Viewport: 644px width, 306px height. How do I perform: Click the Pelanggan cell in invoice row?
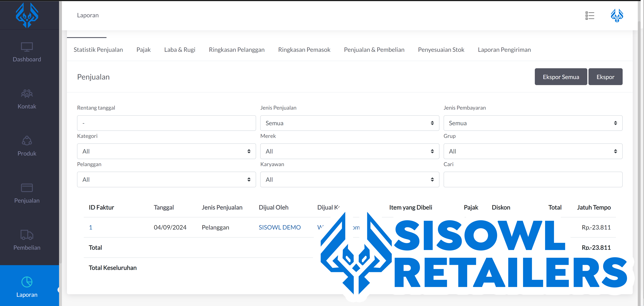point(215,227)
